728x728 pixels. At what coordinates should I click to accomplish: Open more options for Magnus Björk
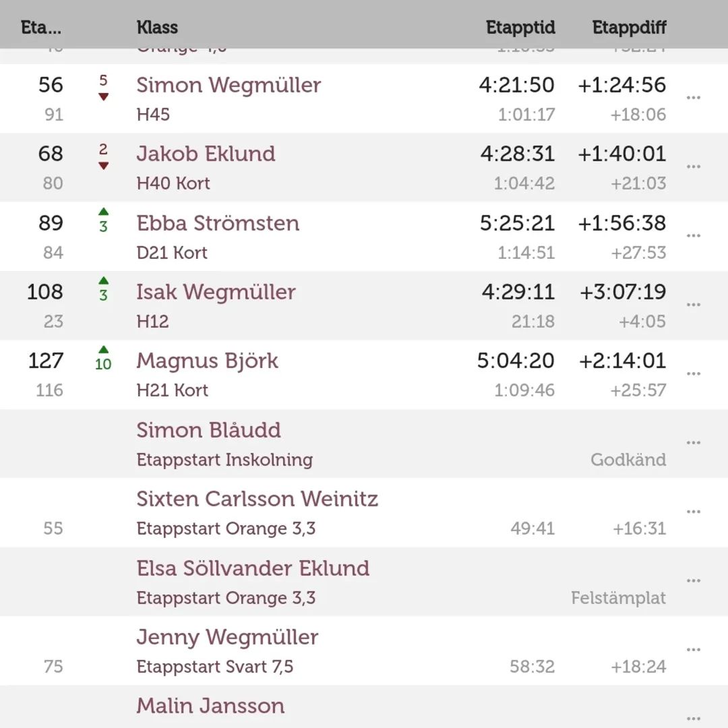693,374
